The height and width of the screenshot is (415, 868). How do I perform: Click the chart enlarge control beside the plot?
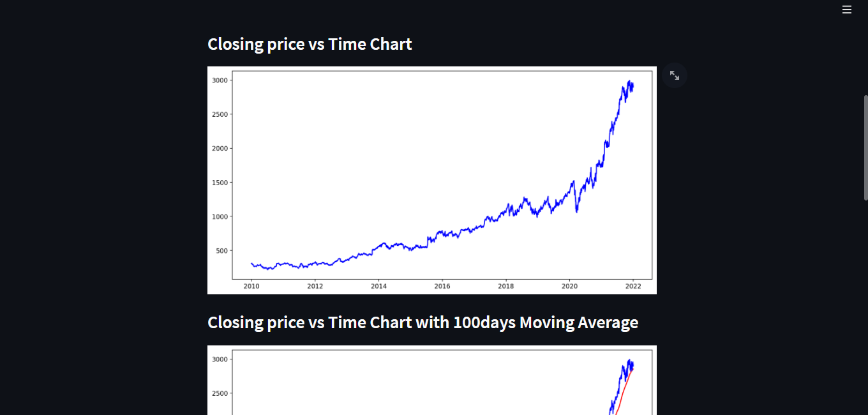click(x=675, y=75)
